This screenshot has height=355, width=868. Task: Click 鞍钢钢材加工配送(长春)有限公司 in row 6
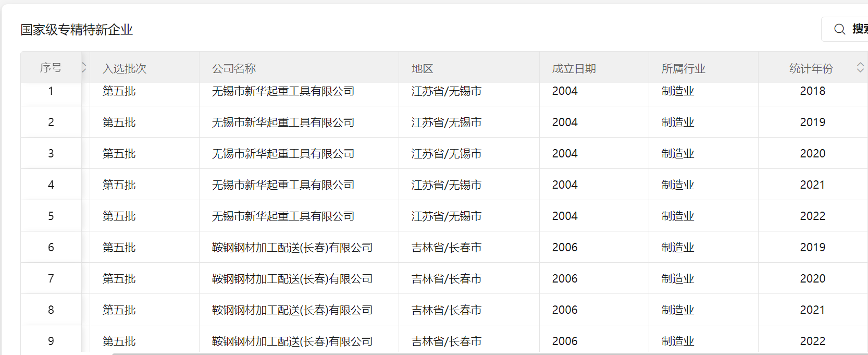[292, 247]
